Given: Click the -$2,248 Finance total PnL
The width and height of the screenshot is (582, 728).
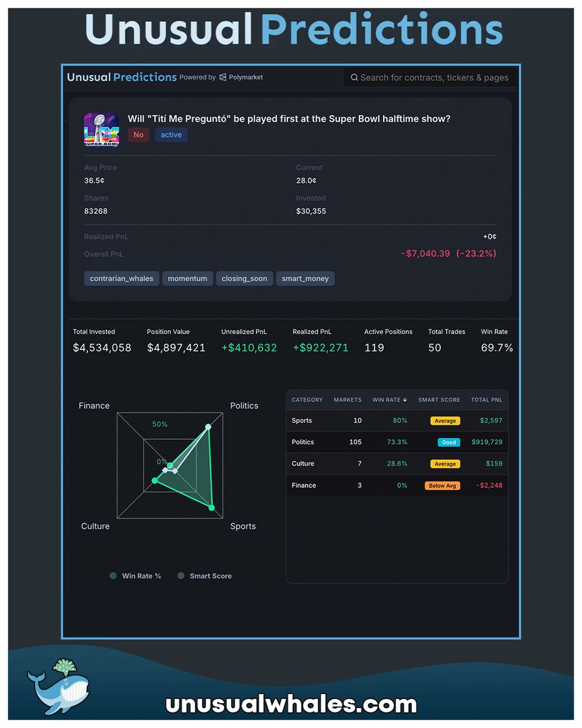Looking at the screenshot, I should point(489,485).
